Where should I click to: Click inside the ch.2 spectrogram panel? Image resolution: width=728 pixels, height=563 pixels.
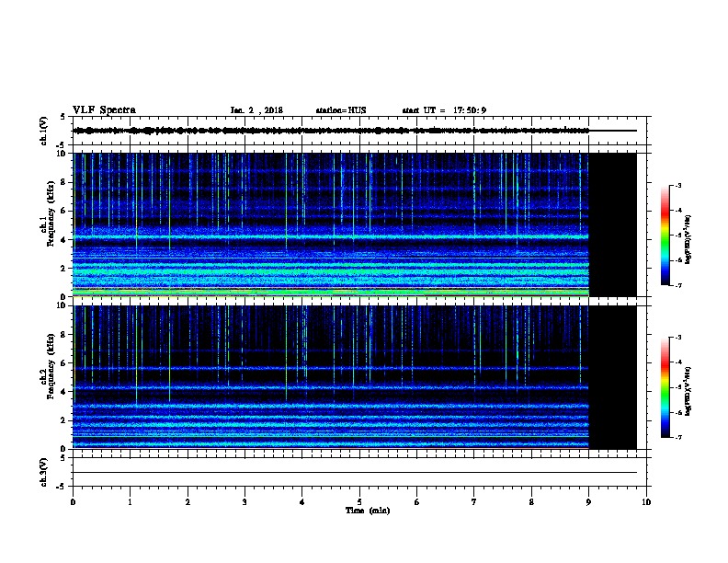(x=355, y=377)
